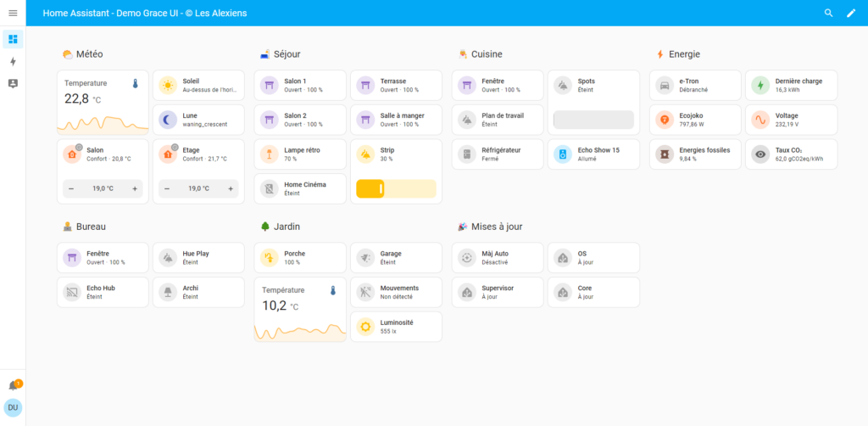The image size is (868, 426).
Task: Decrease Salon target temperature with minus
Action: coord(71,189)
